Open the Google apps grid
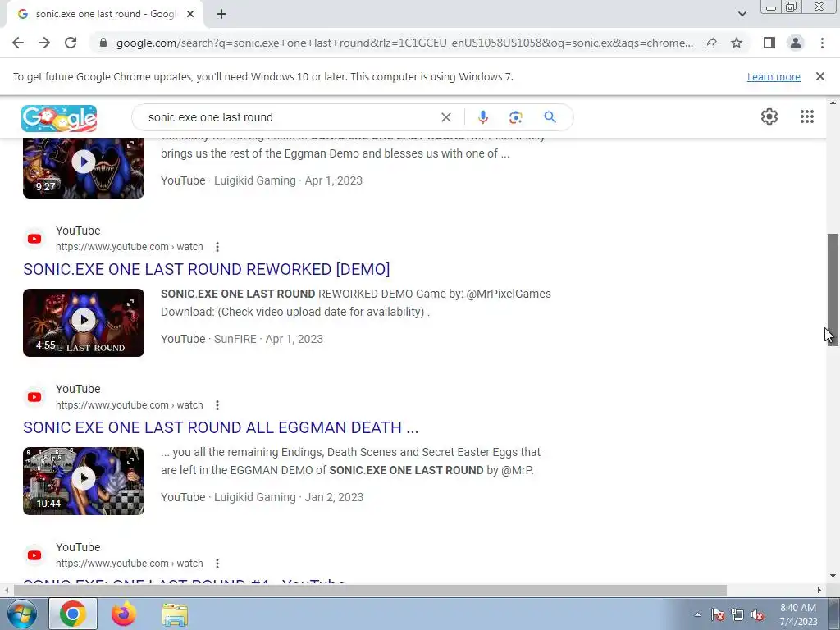Viewport: 840px width, 630px height. (807, 116)
